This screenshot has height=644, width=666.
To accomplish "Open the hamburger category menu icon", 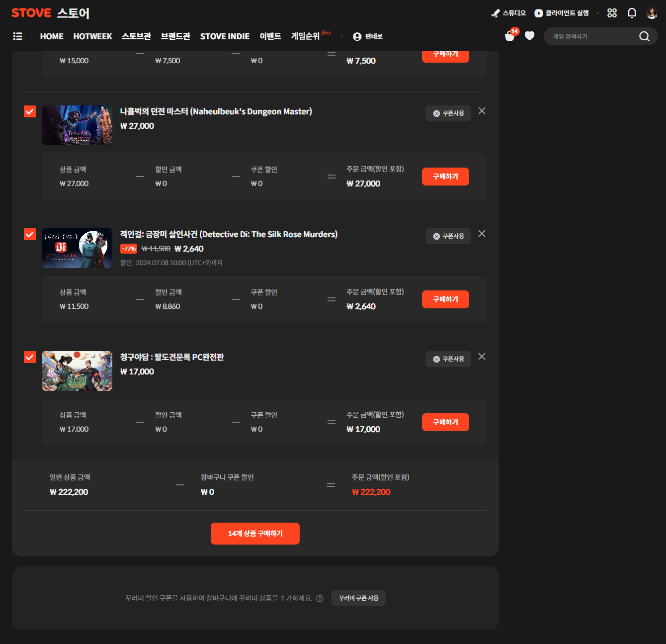I will 17,36.
